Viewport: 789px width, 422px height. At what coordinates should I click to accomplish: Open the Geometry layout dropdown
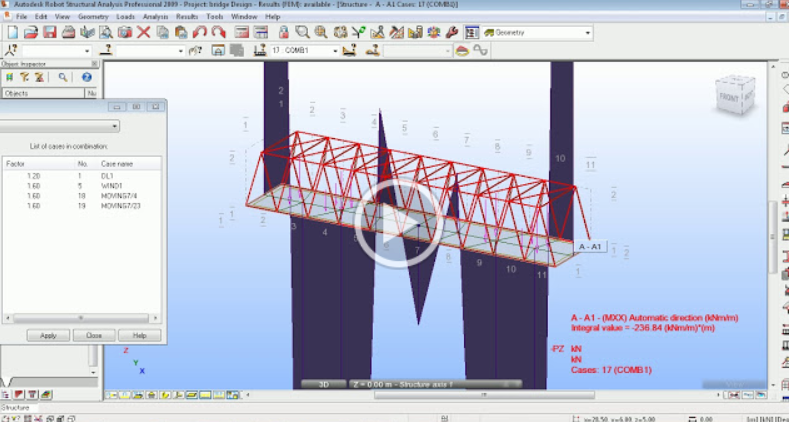tap(587, 32)
